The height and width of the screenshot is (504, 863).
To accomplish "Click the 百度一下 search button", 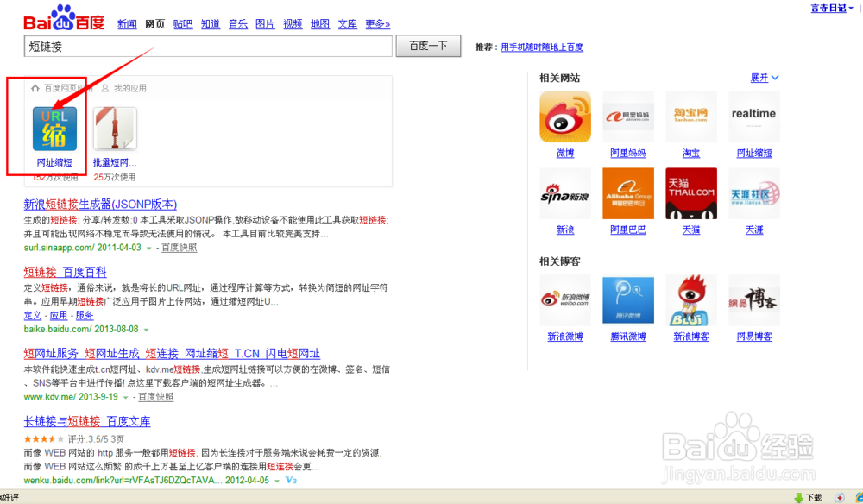I will [428, 46].
